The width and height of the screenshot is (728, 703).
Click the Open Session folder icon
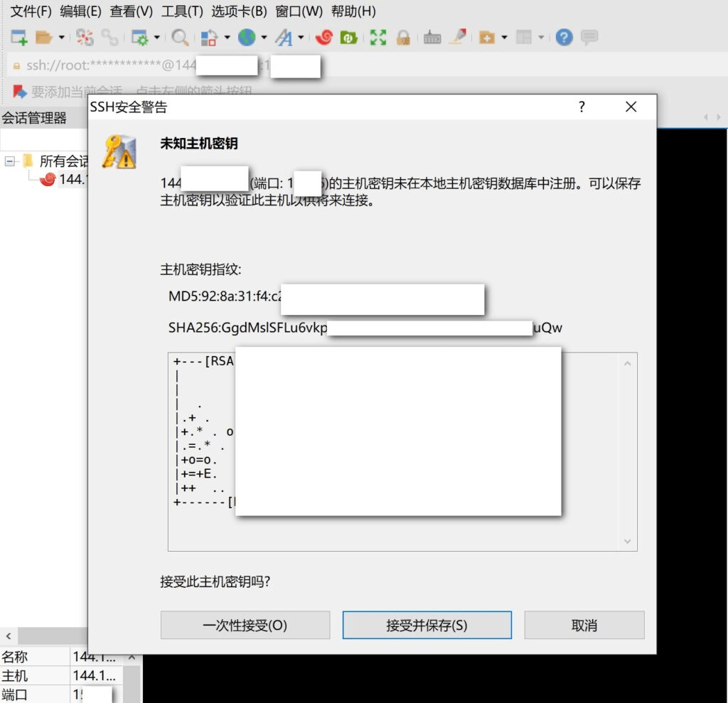point(44,38)
